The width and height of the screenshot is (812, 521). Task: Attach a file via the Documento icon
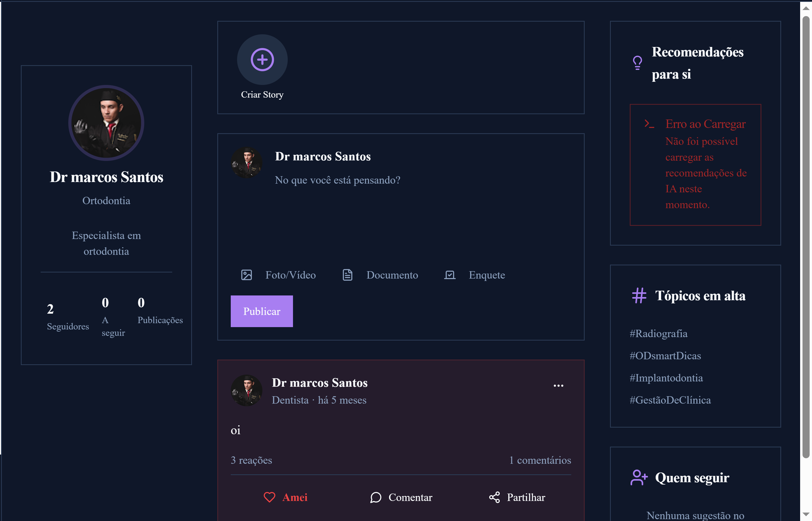coord(348,275)
